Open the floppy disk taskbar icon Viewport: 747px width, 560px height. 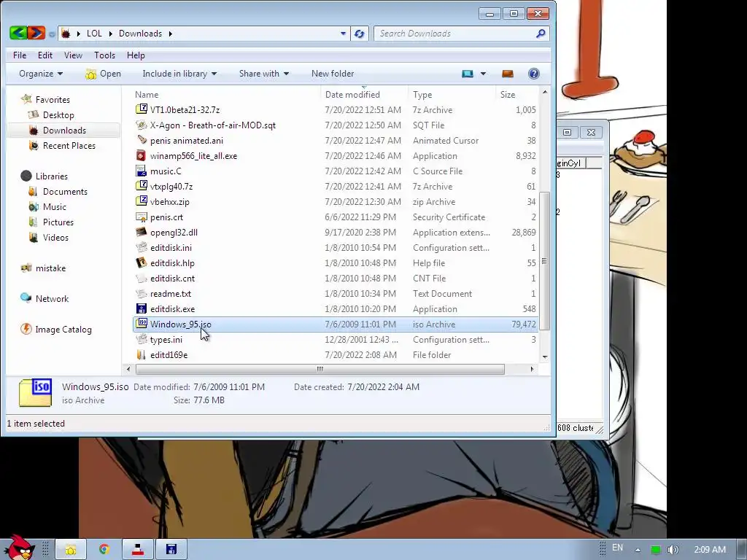click(x=171, y=550)
